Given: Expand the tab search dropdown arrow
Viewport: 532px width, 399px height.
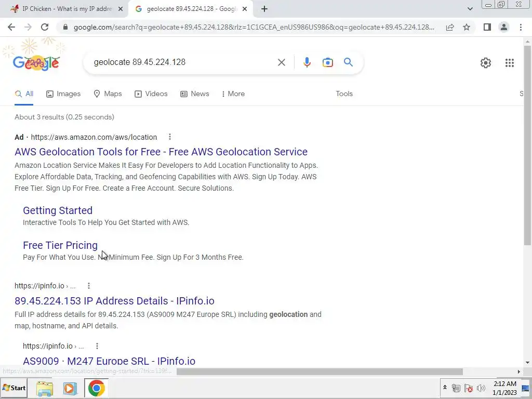Looking at the screenshot, I should [x=470, y=9].
